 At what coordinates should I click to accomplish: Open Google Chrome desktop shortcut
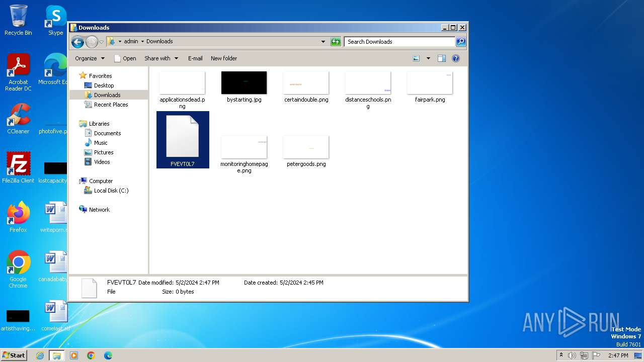point(18,269)
